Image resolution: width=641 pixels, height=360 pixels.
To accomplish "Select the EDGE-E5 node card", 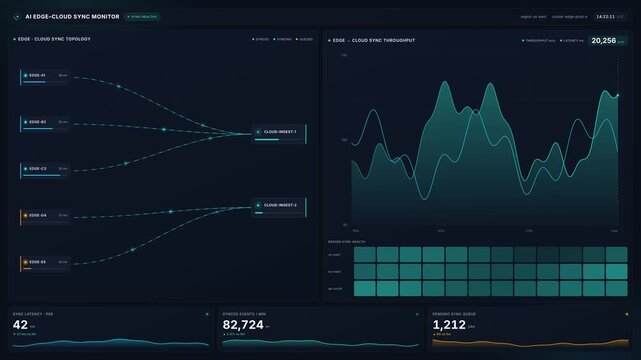I will (45, 264).
